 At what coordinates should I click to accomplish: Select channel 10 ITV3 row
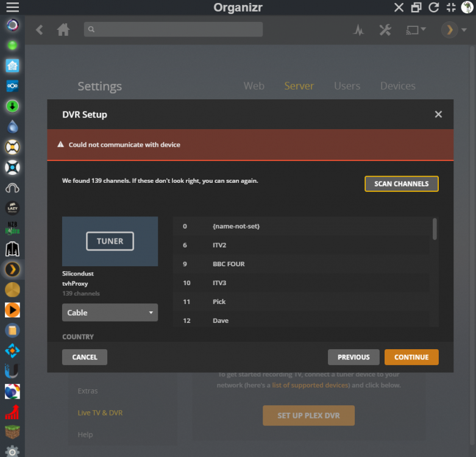tap(302, 283)
